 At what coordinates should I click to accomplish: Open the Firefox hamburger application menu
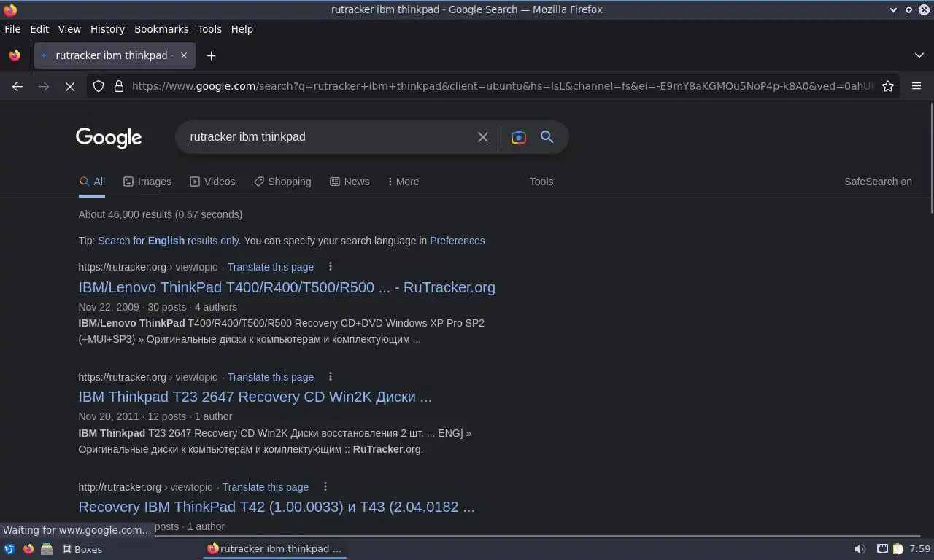tap(916, 86)
